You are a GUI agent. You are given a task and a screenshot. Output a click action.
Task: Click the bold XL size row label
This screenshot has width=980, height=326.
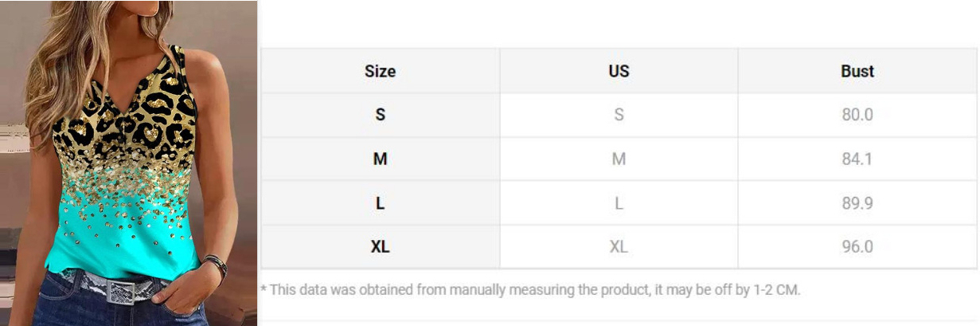[x=380, y=247]
